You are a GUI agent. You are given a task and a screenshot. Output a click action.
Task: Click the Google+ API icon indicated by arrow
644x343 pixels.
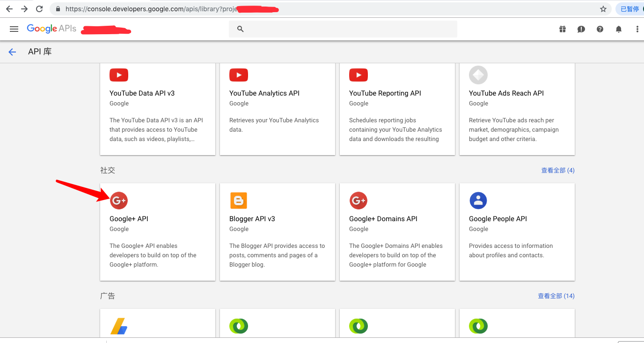[x=118, y=200]
